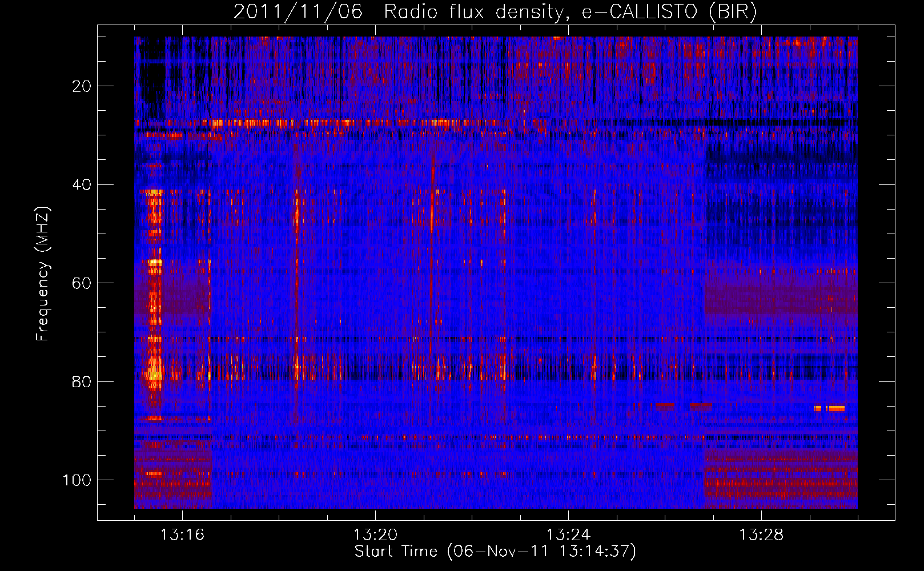Click the 'Start Time (06-Nov-11 13:14:37)' label
924x571 pixels.
pyautogui.click(x=495, y=552)
